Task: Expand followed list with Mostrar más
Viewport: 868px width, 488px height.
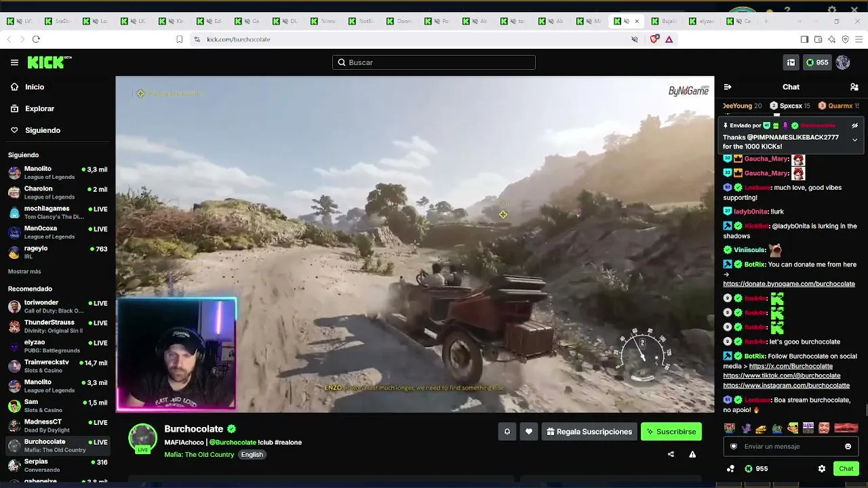Action: 24,272
